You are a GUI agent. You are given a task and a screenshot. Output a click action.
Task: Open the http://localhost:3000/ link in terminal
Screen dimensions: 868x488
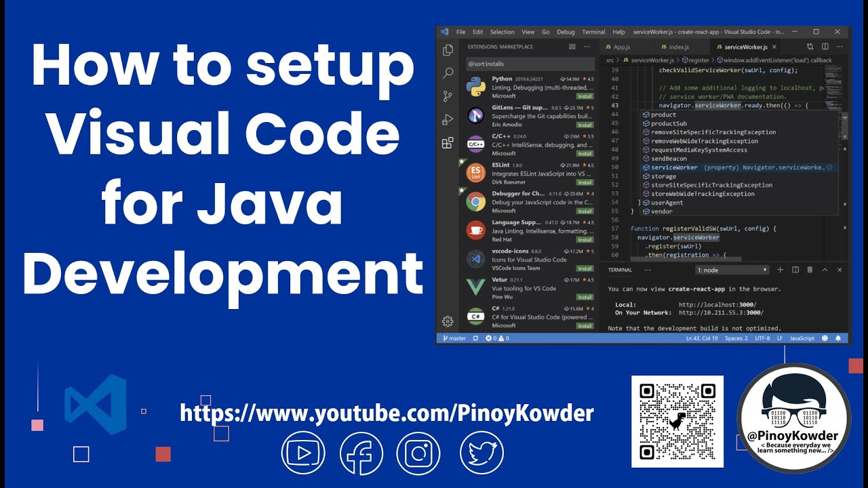pyautogui.click(x=717, y=304)
